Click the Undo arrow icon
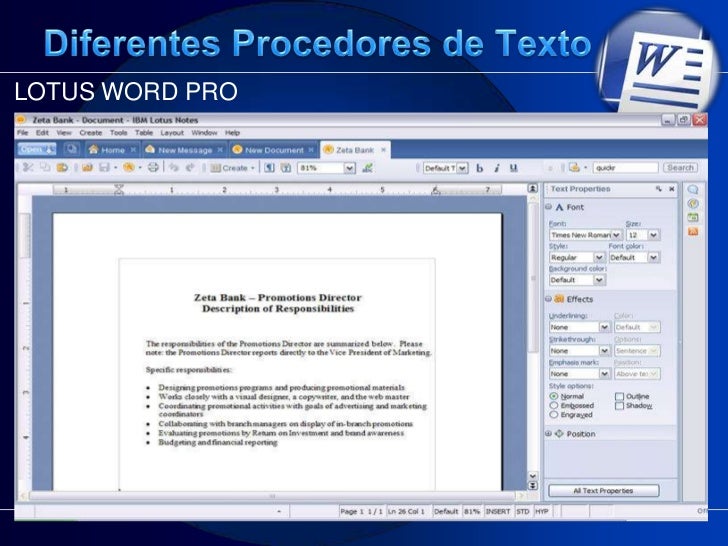The image size is (728, 546). coord(174,168)
